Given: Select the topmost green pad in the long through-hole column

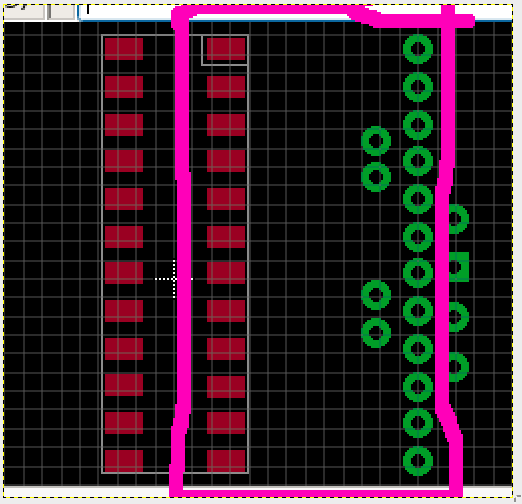Looking at the screenshot, I should click(418, 49).
